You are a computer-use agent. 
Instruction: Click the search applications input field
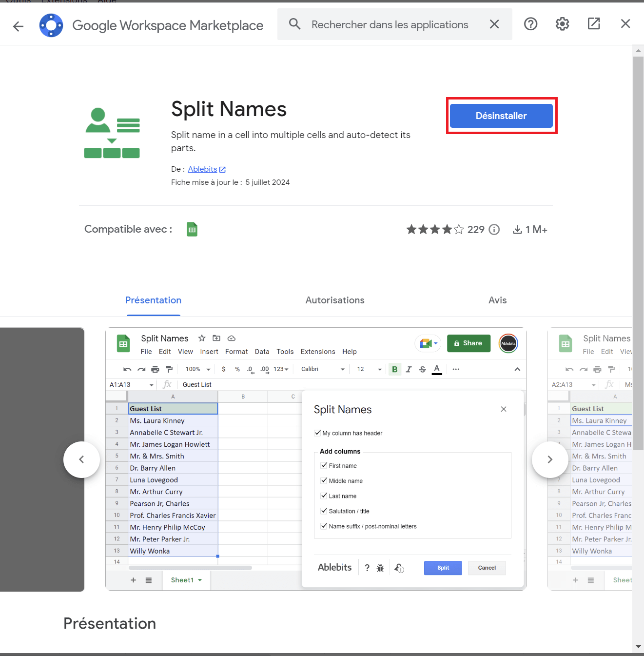pos(390,25)
